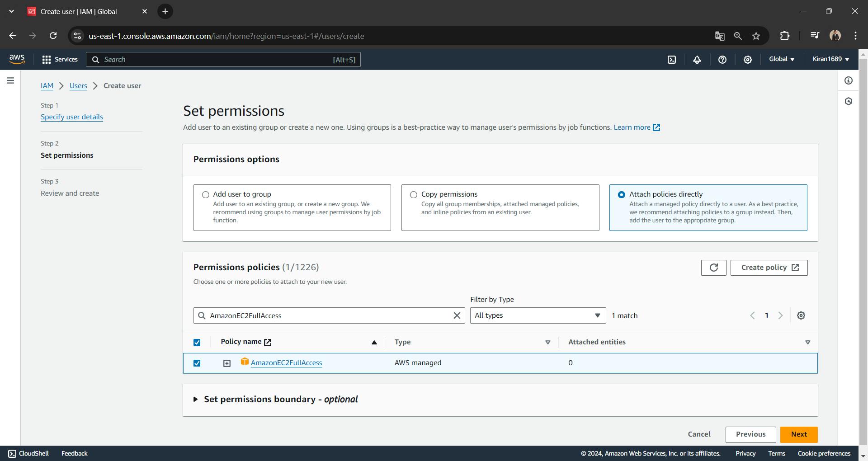This screenshot has width=868, height=461.
Task: View site information icon in address bar
Action: tap(77, 36)
